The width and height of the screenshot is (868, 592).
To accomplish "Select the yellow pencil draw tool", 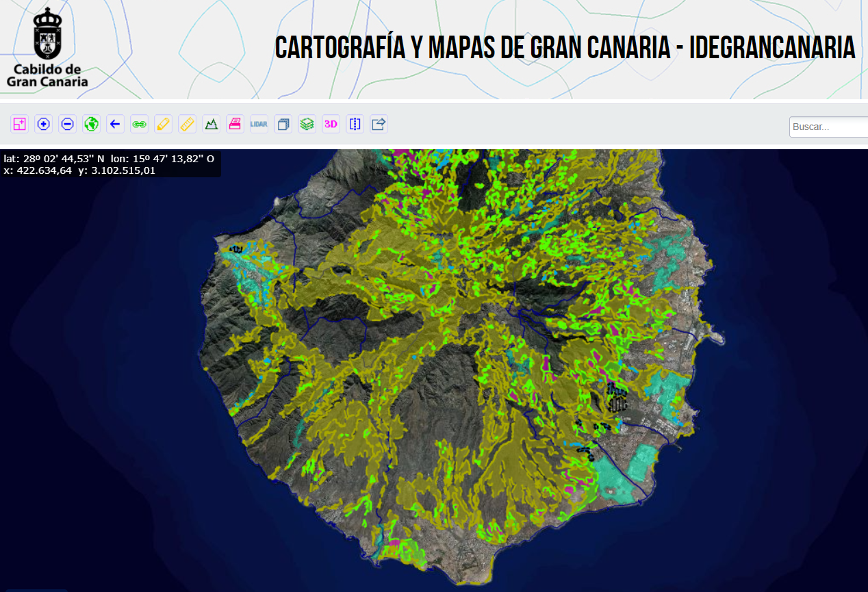I will [x=163, y=124].
